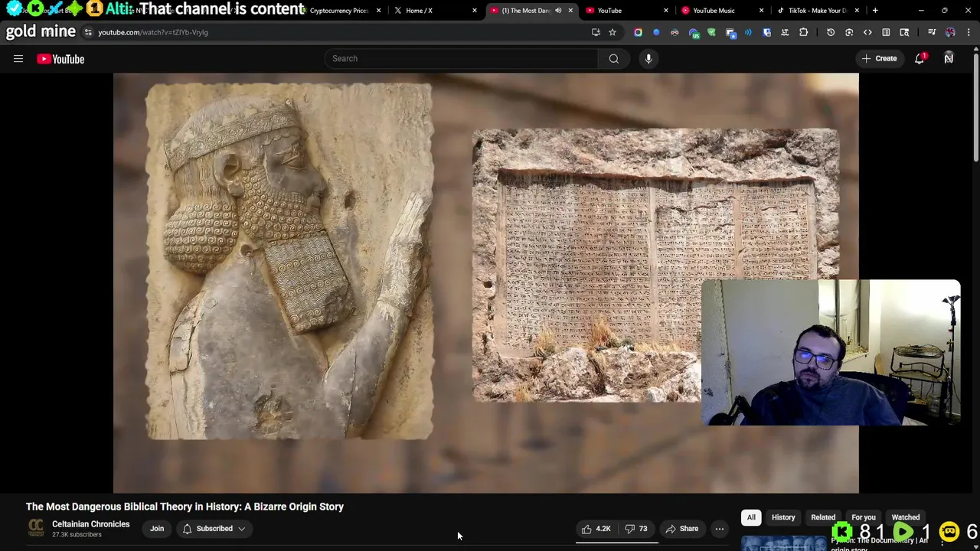Select the Watched filter chip
Viewport: 980px width, 551px height.
906,517
